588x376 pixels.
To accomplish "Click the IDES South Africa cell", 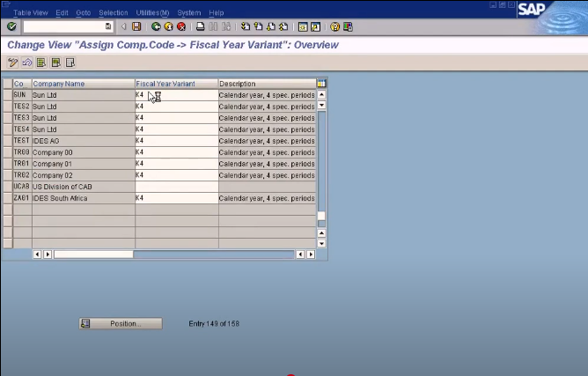I will [x=84, y=198].
